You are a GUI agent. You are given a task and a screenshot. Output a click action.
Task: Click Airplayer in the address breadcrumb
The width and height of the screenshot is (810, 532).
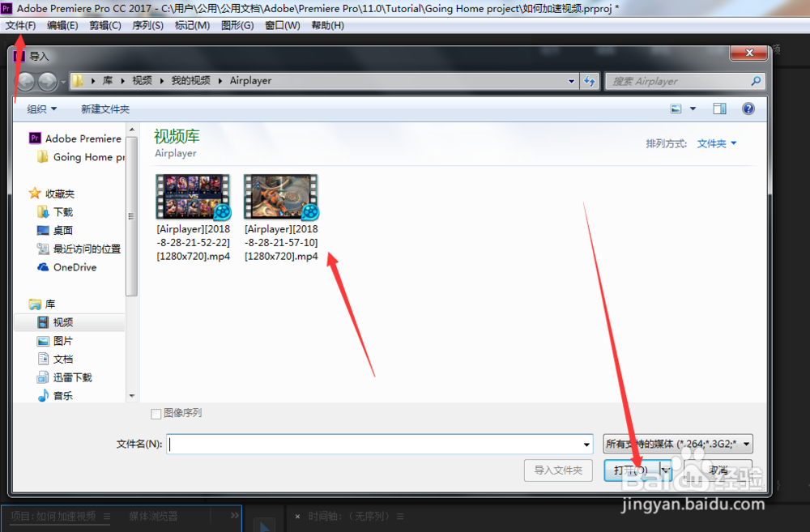point(250,81)
